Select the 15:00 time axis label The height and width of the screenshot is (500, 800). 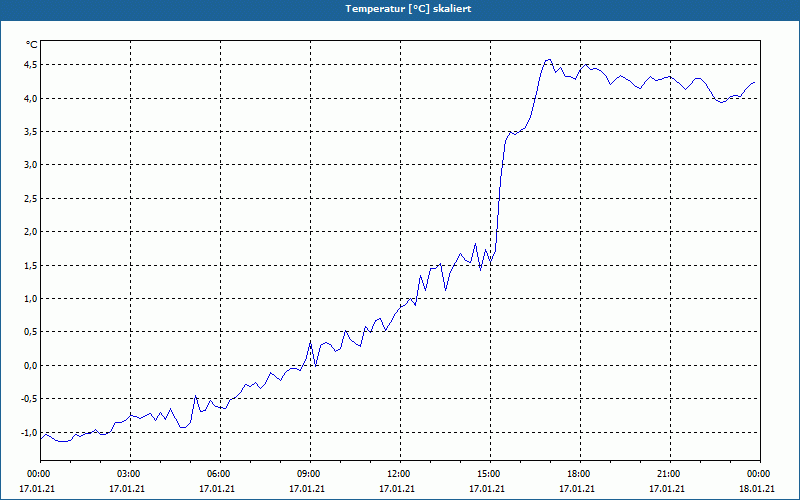(x=490, y=474)
